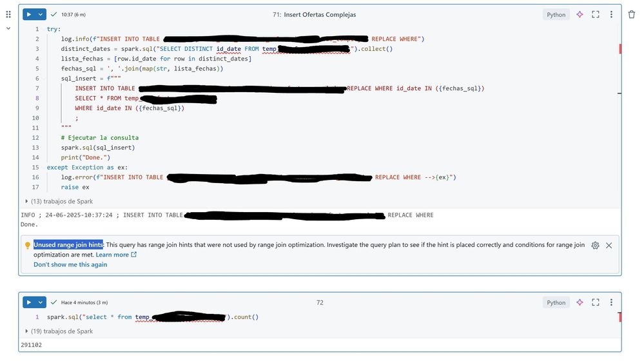Open the Python language selector in cell 71

(x=556, y=14)
